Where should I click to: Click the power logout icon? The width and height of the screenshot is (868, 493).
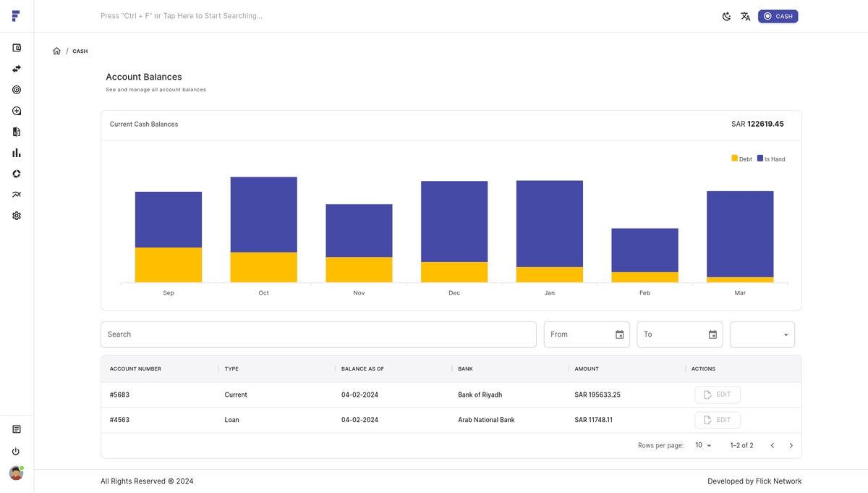tap(16, 451)
